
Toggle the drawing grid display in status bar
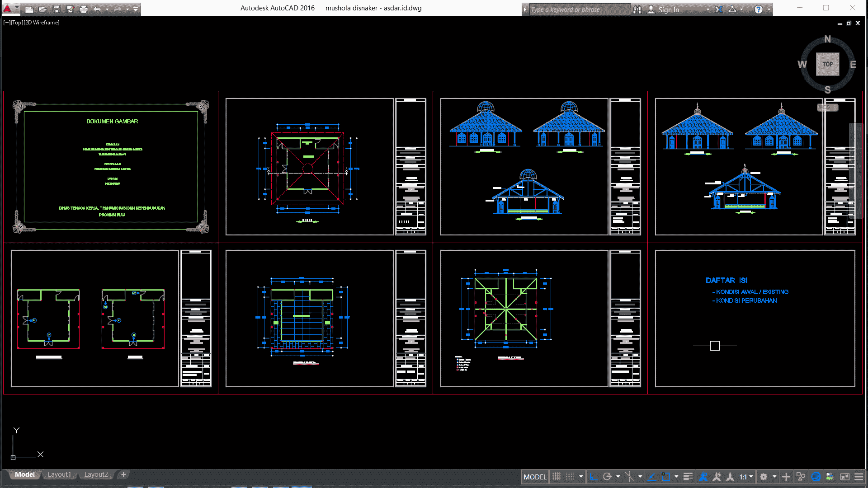557,477
